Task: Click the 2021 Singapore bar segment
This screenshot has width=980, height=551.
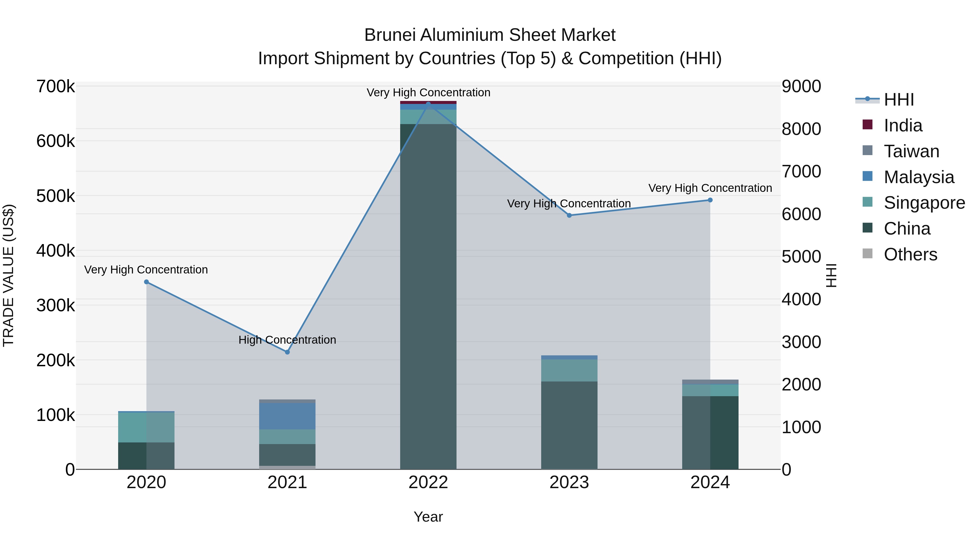Action: click(287, 436)
